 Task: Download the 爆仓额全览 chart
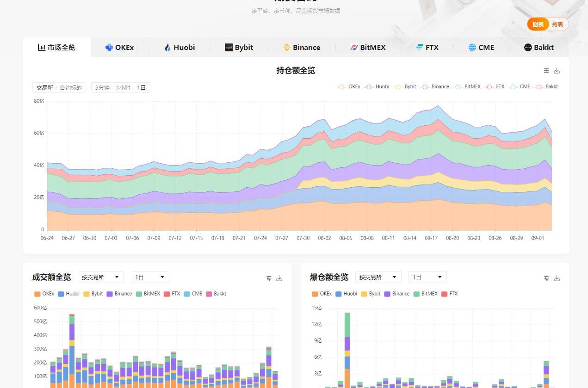click(557, 278)
